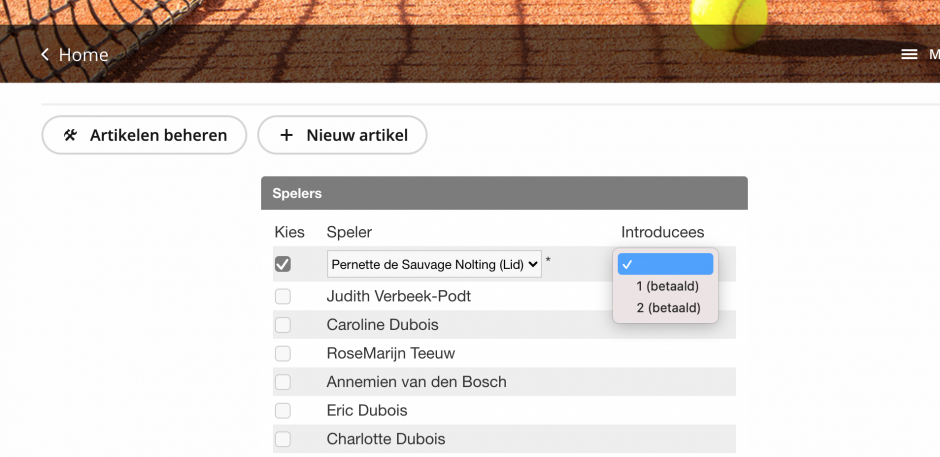Tick the Eric Dubois checkbox
This screenshot has width=940, height=457.
(x=283, y=410)
